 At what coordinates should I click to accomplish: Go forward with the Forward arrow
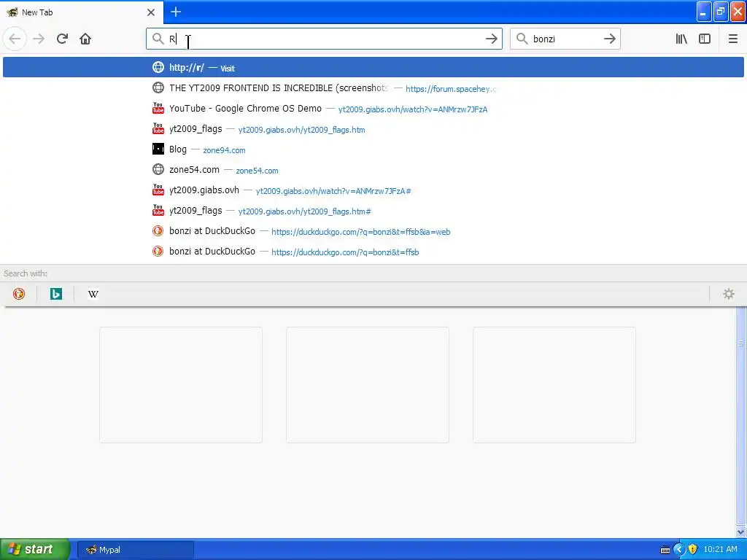click(39, 39)
